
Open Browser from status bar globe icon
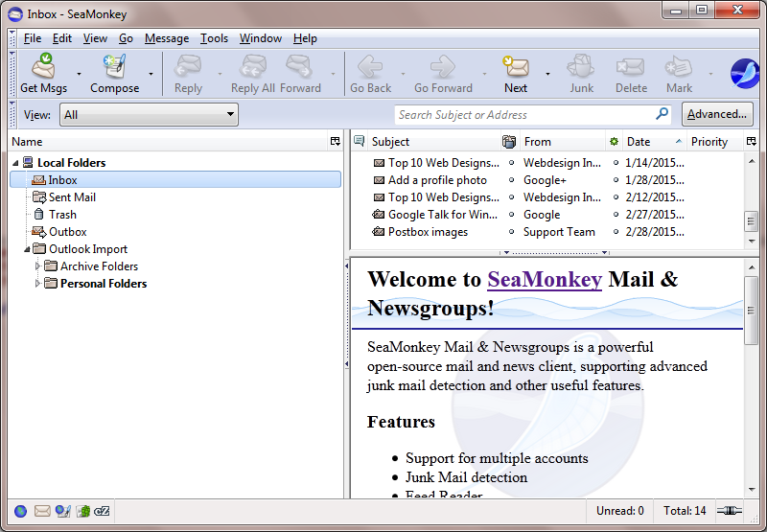20,512
